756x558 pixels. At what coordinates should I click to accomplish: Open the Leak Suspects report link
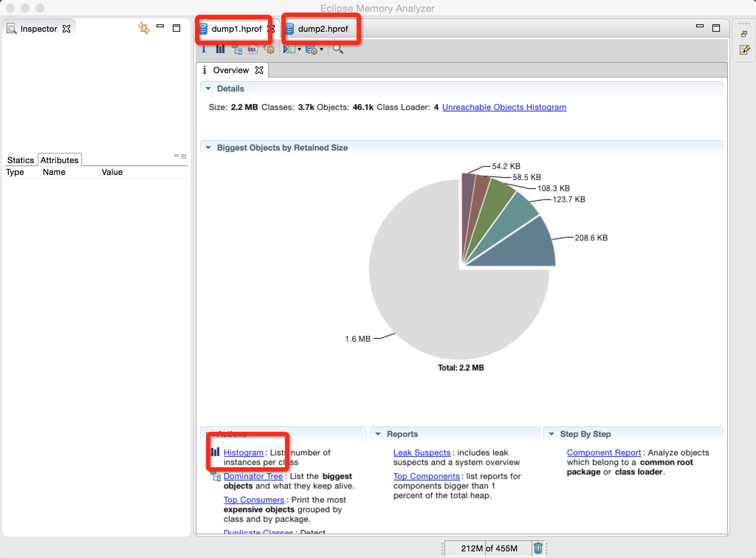422,452
